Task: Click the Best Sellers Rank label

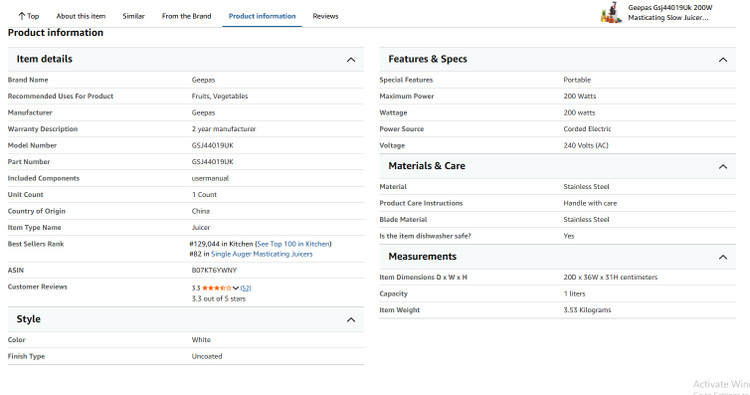Action: (x=35, y=244)
